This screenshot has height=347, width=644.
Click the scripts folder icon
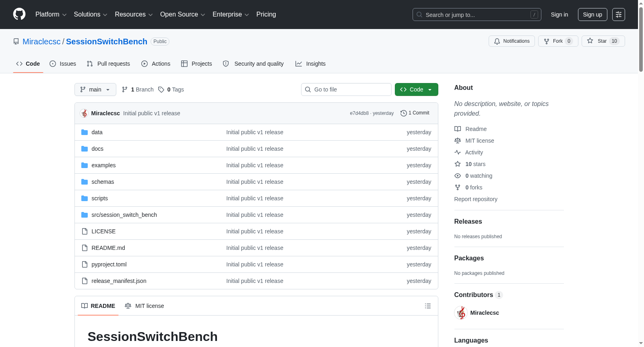(85, 198)
